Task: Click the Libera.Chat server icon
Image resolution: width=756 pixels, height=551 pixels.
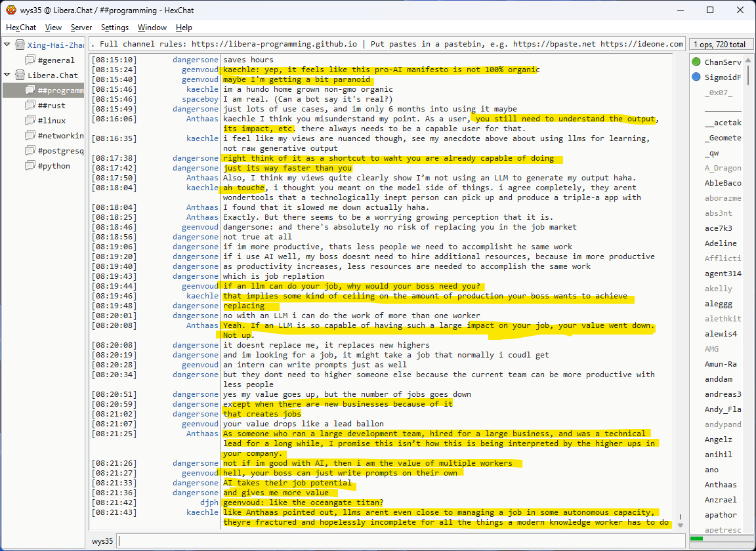Action: point(20,75)
